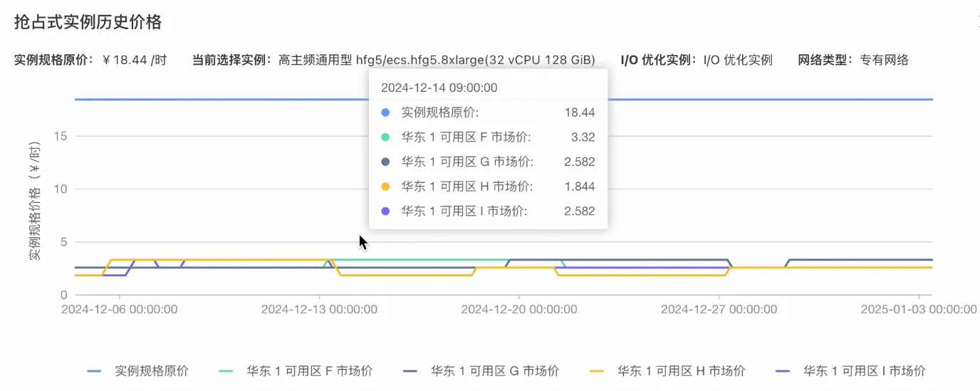This screenshot has height=391, width=980.
Task: Click y-axis tick label 15
Action: point(61,136)
